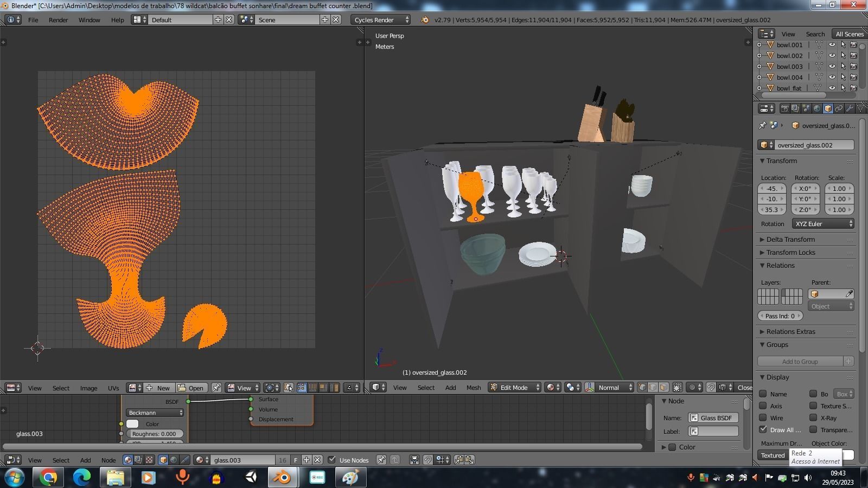Expand the Color section in Node panel
Screen dimensions: 868x488
point(664,447)
